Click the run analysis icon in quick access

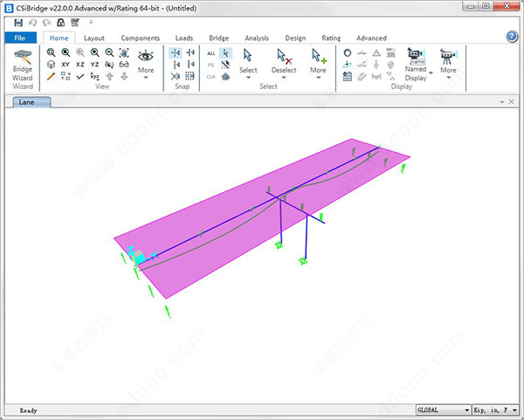(x=75, y=23)
